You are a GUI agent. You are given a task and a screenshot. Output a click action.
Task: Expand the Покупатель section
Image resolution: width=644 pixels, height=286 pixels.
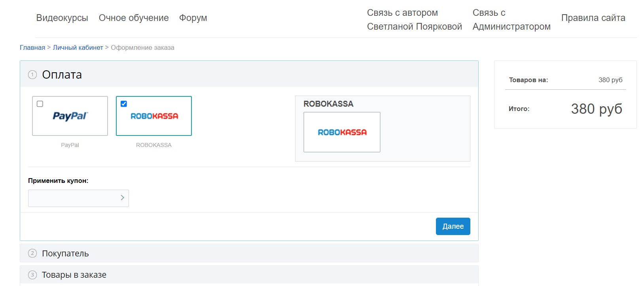click(65, 254)
